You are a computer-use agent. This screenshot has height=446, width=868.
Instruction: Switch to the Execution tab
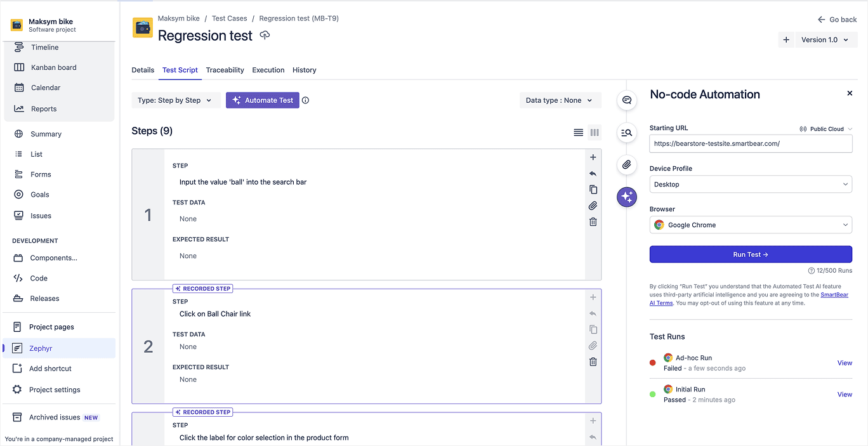pos(268,70)
